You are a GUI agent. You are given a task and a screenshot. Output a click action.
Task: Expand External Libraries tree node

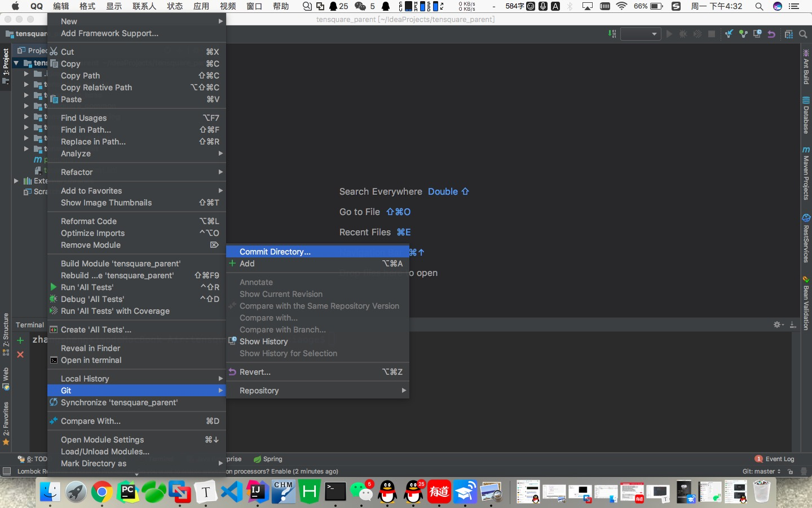click(16, 181)
